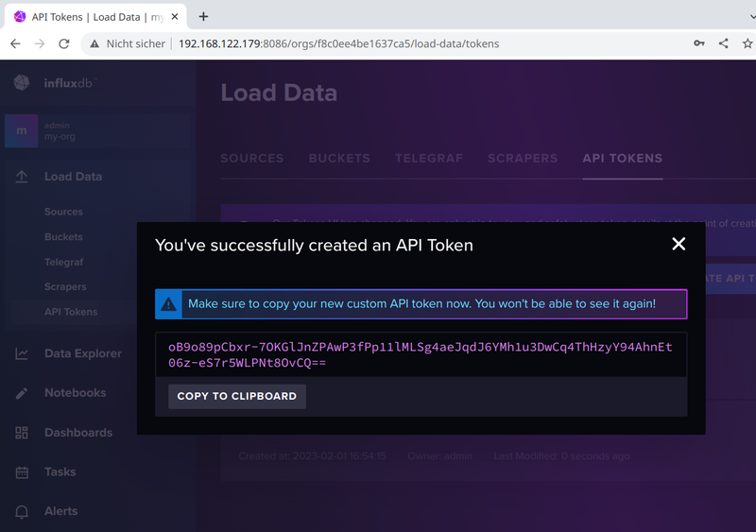The width and height of the screenshot is (756, 532).
Task: Click the browser tab favicon
Action: [20, 17]
